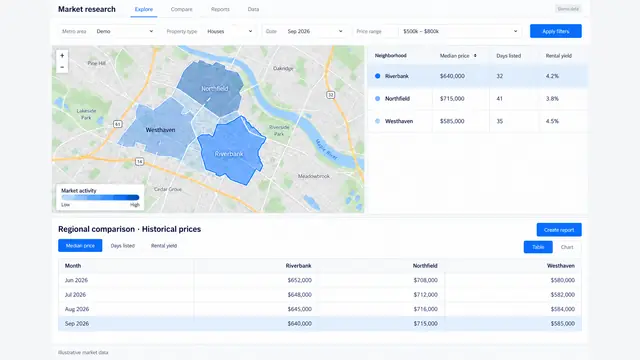
Task: Click Lakeside Park label on the map
Action: tap(86, 114)
